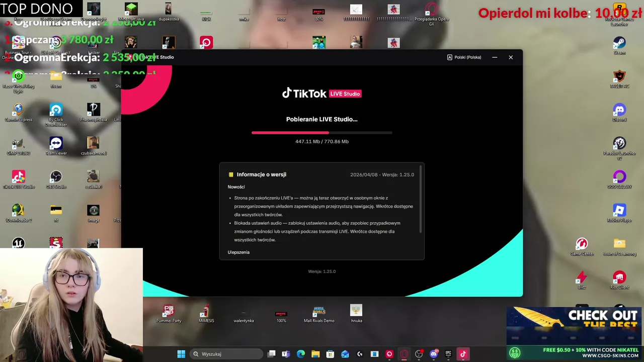This screenshot has width=644, height=362.
Task: Select Demonologist desktop shortcut
Action: pos(93,12)
